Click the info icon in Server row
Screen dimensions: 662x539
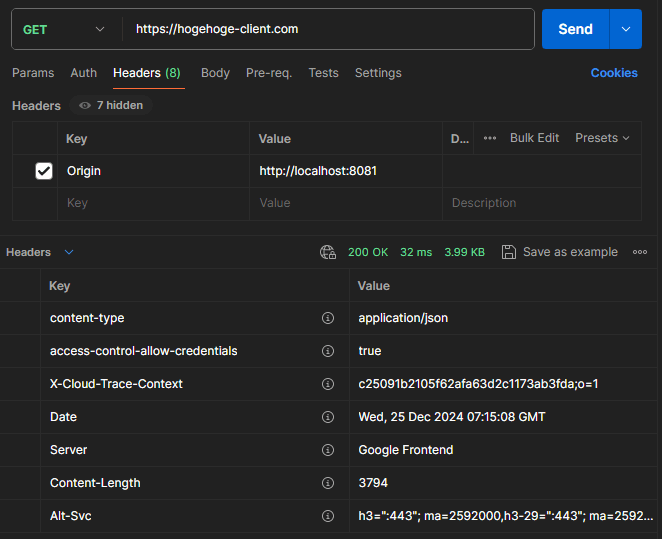click(328, 450)
